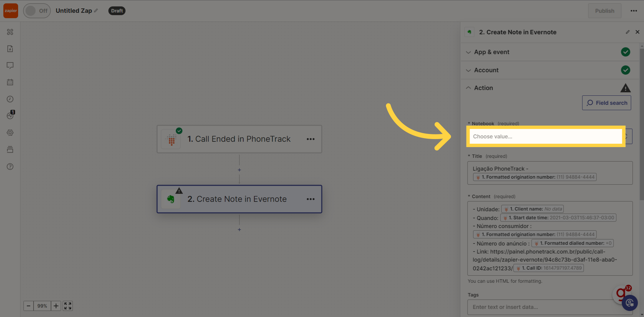Click the PhoneTrack app icon in step 1
644x317 pixels.
point(171,139)
